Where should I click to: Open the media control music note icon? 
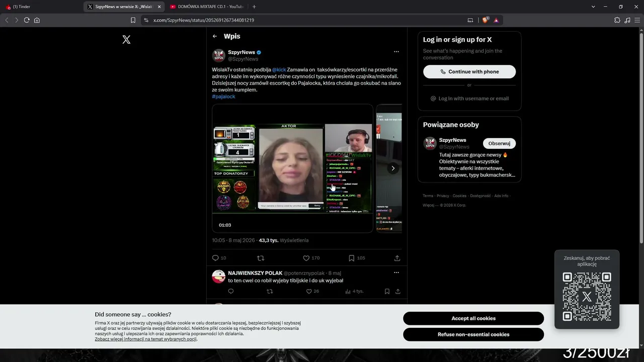pyautogui.click(x=627, y=20)
